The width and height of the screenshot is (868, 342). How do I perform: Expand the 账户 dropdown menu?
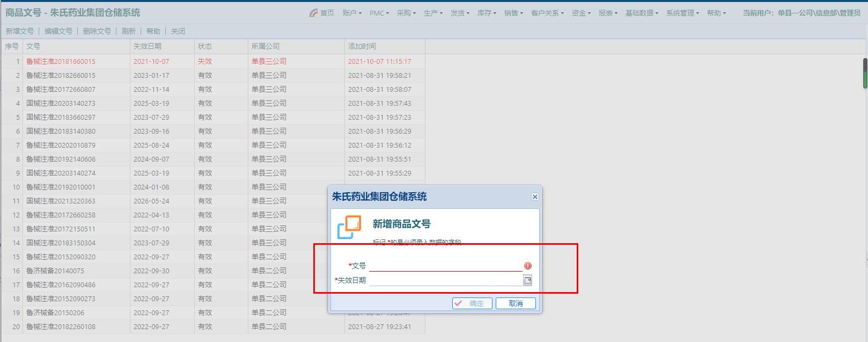(x=352, y=13)
